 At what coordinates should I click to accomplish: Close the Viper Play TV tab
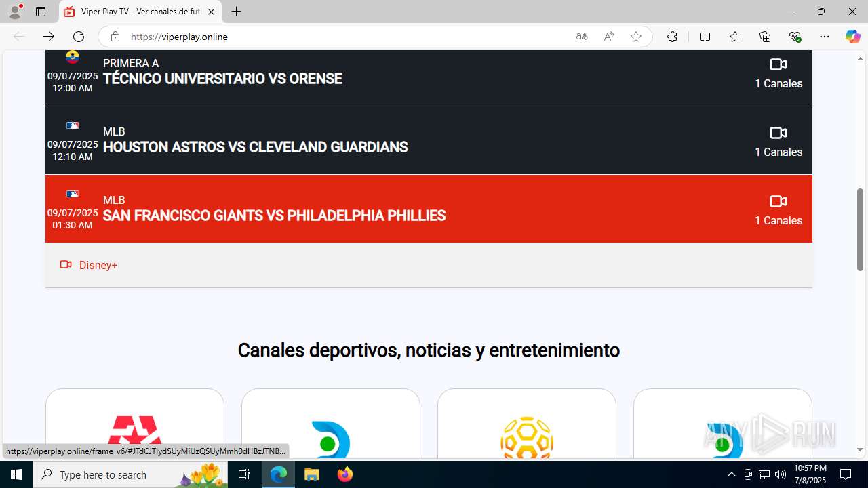click(211, 12)
